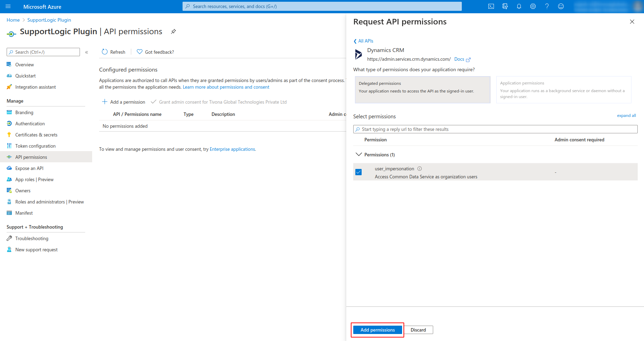Click Add a permission

coord(124,102)
